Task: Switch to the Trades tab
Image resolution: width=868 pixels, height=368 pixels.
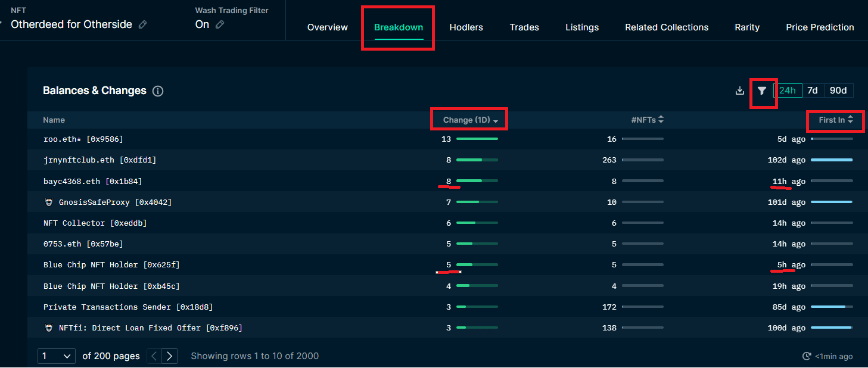Action: coord(524,27)
